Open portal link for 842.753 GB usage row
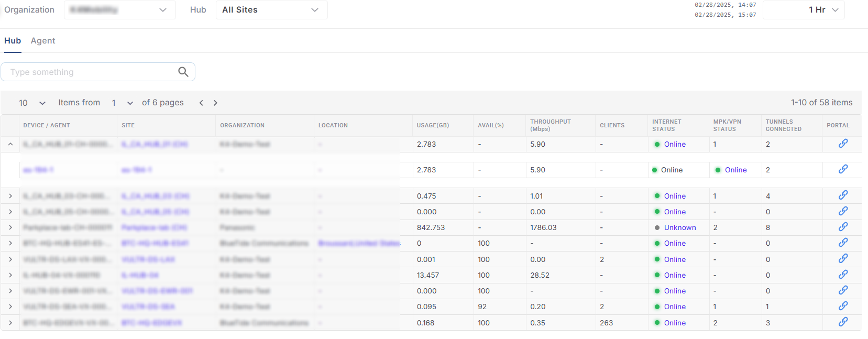Image resolution: width=868 pixels, height=339 pixels. click(x=843, y=227)
